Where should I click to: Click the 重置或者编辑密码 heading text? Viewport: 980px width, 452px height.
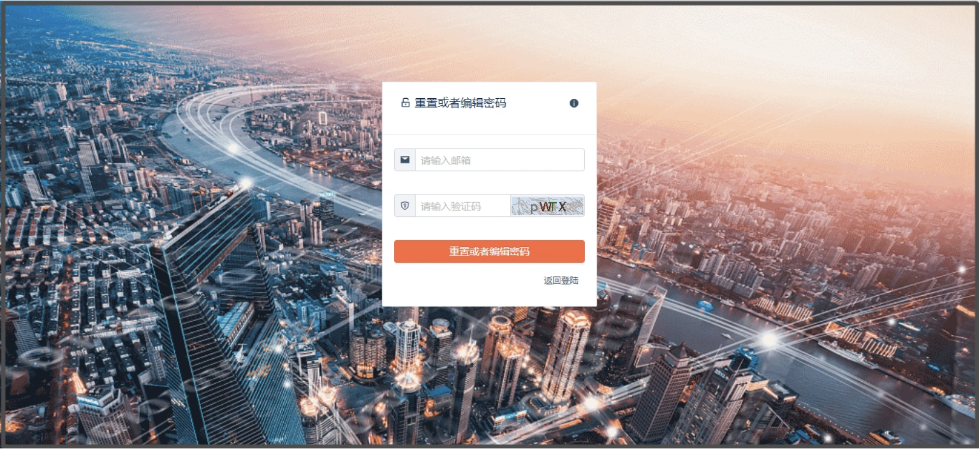(460, 103)
